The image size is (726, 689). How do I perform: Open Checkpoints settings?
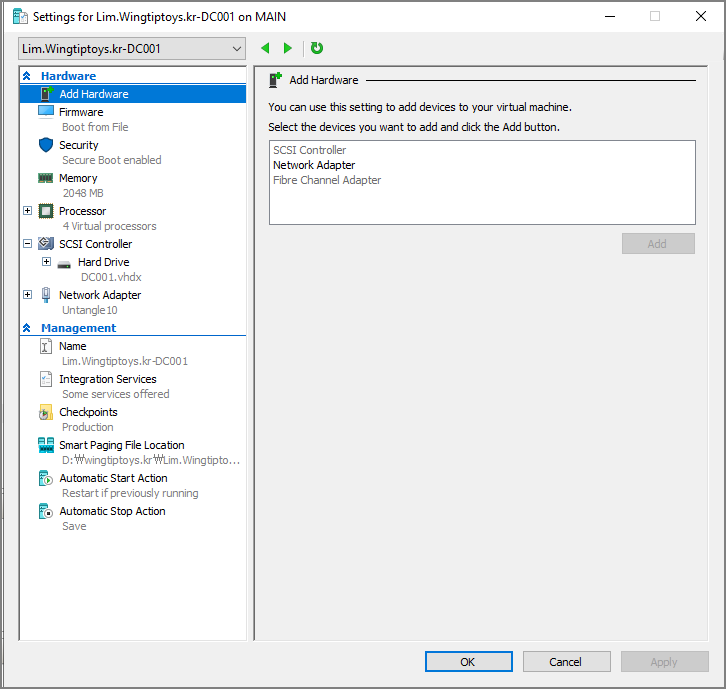[x=88, y=412]
